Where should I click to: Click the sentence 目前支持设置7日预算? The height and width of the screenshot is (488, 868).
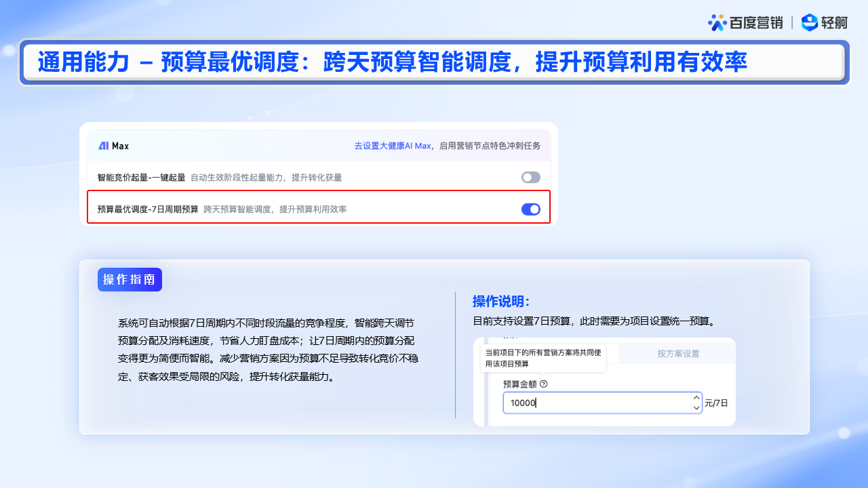coord(521,321)
